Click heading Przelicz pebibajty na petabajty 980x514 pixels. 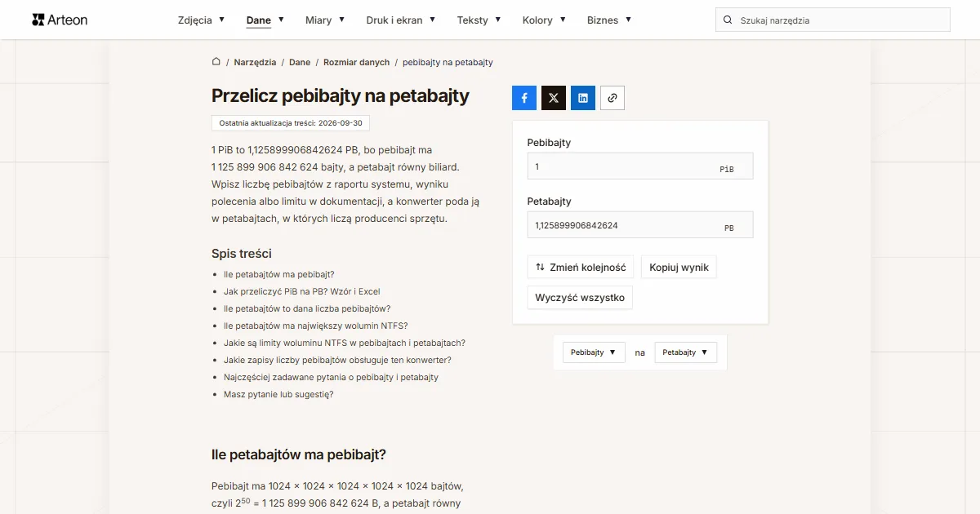(341, 95)
